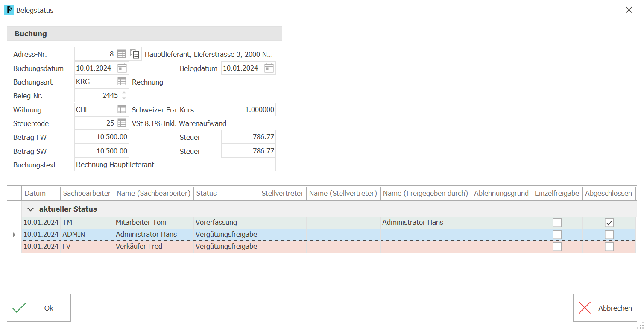644x329 pixels.
Task: Toggle Abgeschlossen checkbox for Verkäufer Fred
Action: click(x=609, y=247)
